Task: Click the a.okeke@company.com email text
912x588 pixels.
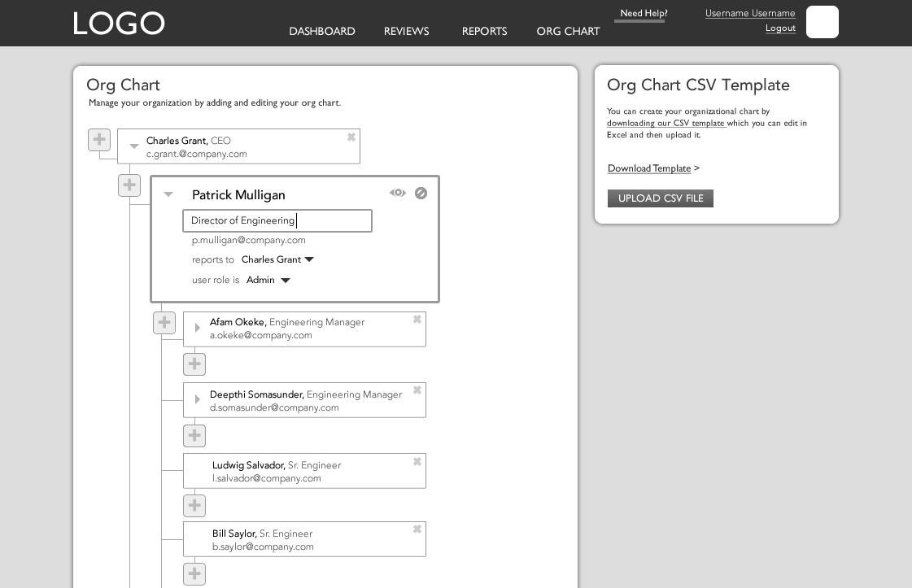Action: point(261,336)
